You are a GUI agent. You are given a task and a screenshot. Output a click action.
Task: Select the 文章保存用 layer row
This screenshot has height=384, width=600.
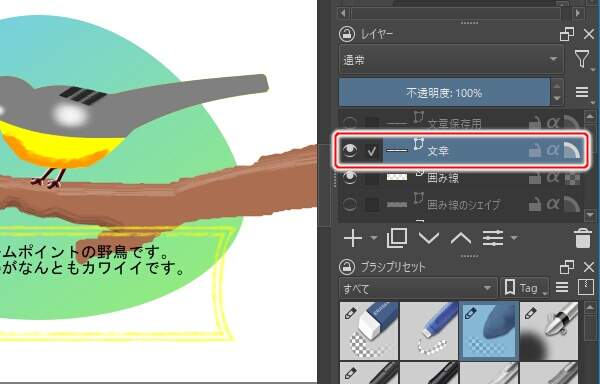pos(462,122)
